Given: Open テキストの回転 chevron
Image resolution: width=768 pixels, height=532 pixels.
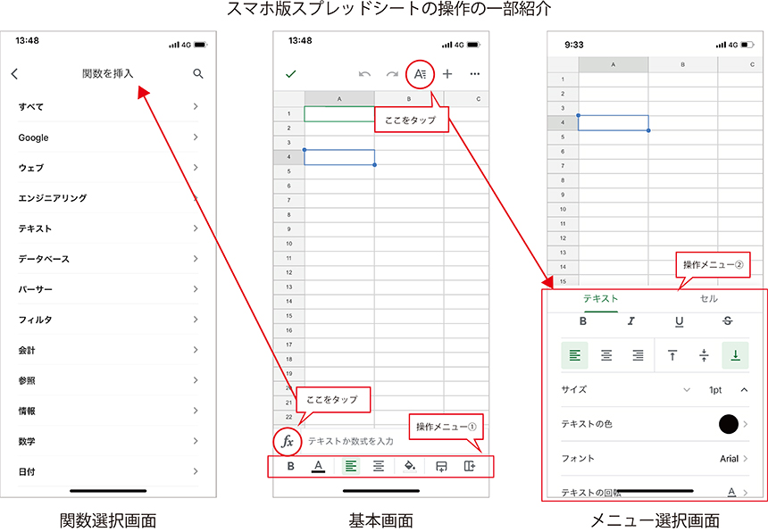Looking at the screenshot, I should [x=745, y=493].
